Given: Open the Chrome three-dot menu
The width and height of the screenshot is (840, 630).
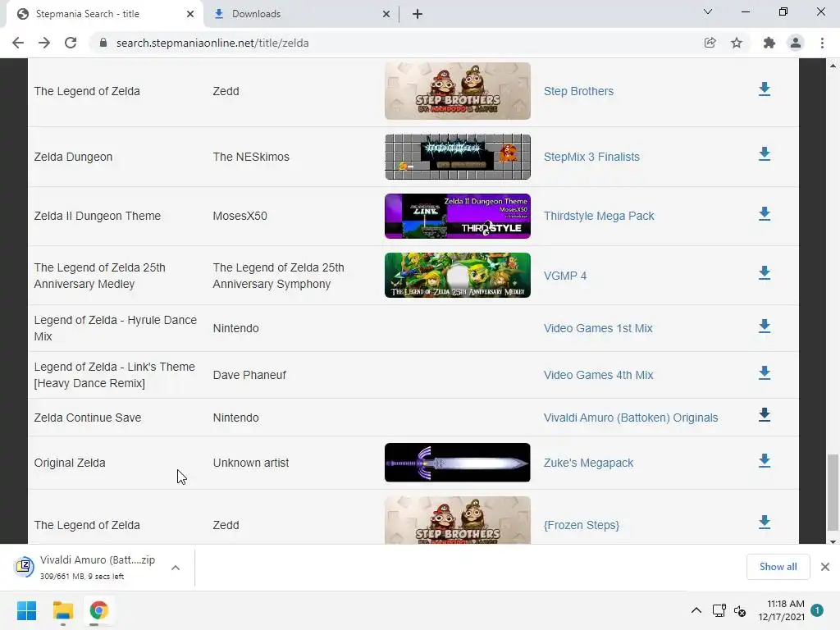Looking at the screenshot, I should 822,43.
